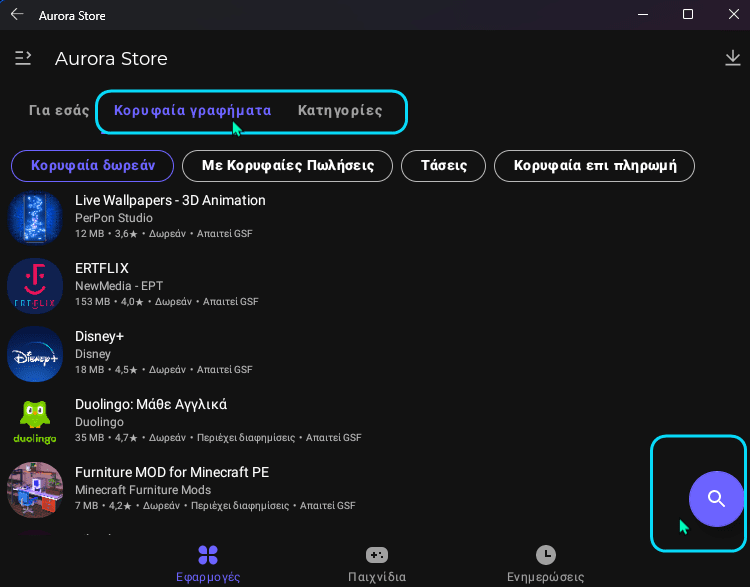The height and width of the screenshot is (587, 750).
Task: Tap the purple search floating button
Action: point(716,498)
